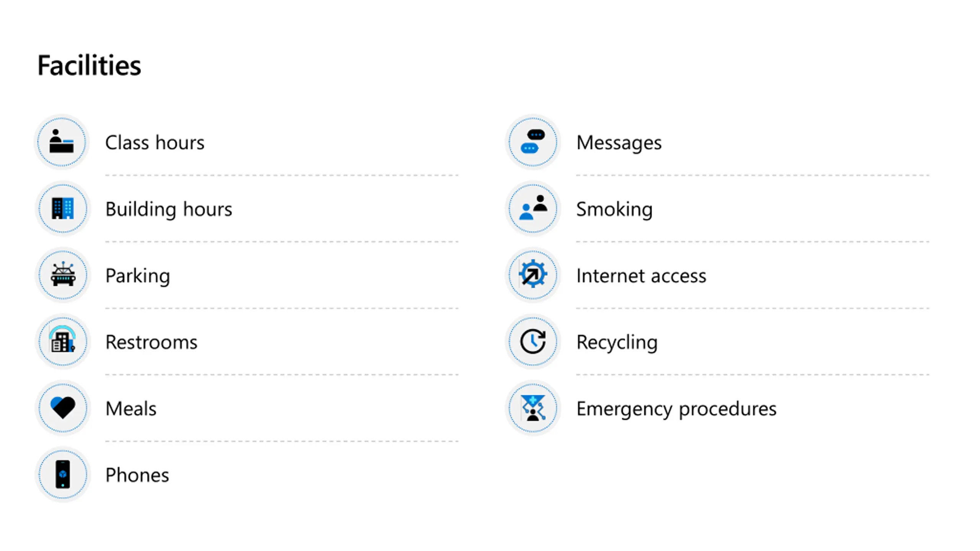Click the Facilities heading
The height and width of the screenshot is (551, 980).
tap(89, 65)
